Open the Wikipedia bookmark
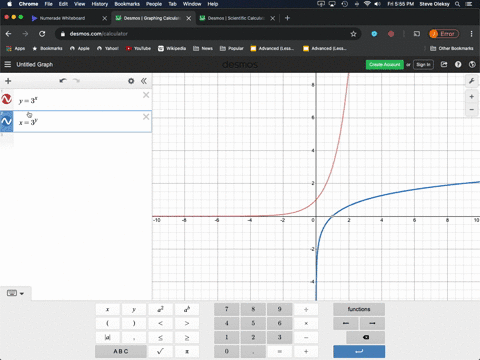The image size is (480, 360). click(172, 48)
